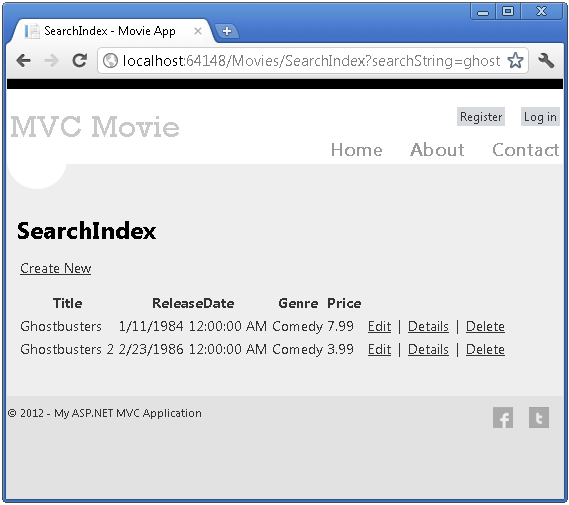
Task: Click the © 2012 footer copyright text
Action: coord(105,413)
